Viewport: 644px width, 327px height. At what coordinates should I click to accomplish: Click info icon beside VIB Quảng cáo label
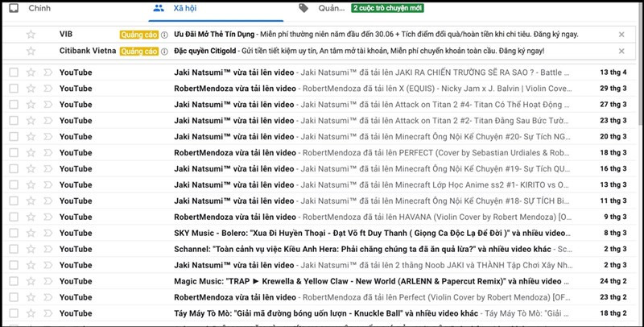[x=165, y=35]
